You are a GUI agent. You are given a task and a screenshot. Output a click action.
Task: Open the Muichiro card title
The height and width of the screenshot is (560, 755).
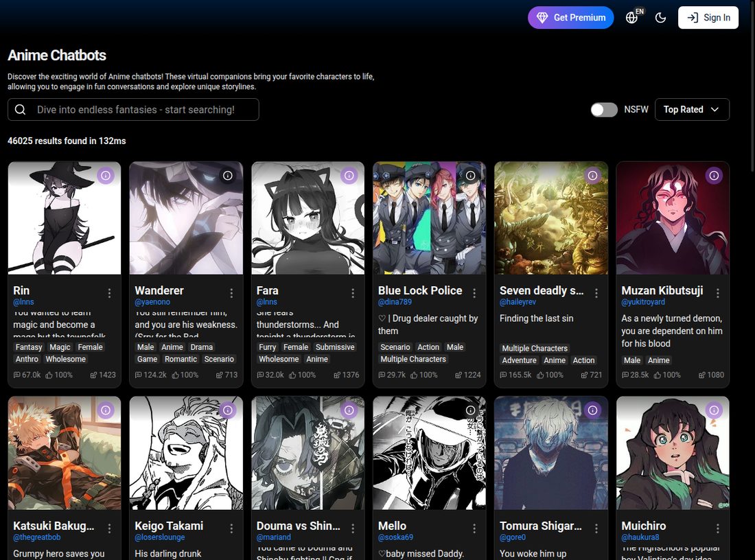point(643,526)
